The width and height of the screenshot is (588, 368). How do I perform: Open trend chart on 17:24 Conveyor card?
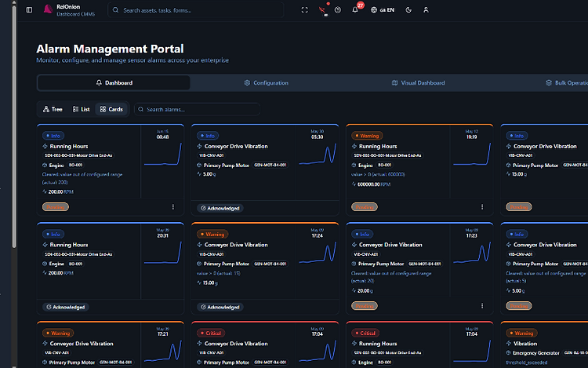pyautogui.click(x=318, y=253)
